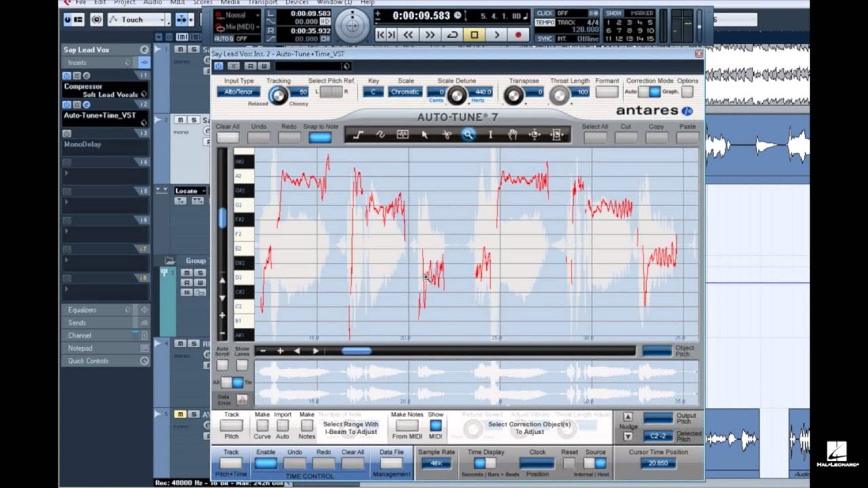Click the Fast Forward transport button
The width and height of the screenshot is (868, 488).
coord(430,35)
